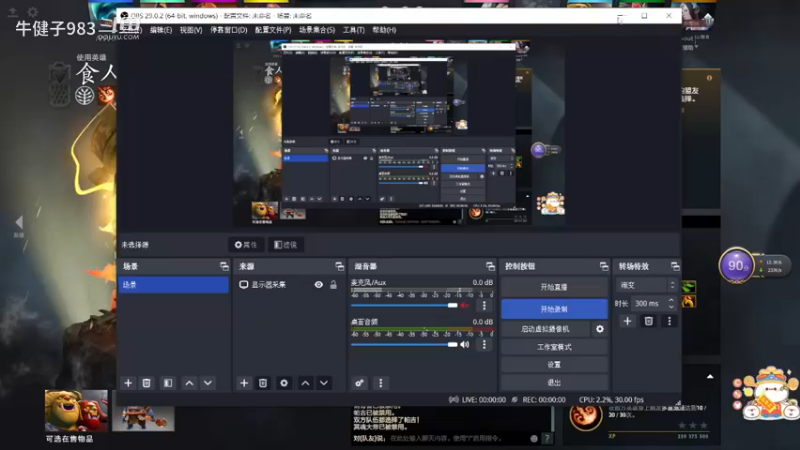800x450 pixels.
Task: Open the 帮助(H) menu
Action: click(x=384, y=30)
